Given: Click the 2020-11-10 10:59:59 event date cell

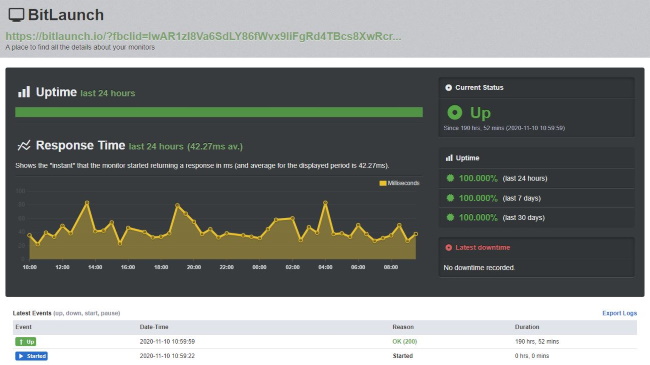Looking at the screenshot, I should [167, 341].
